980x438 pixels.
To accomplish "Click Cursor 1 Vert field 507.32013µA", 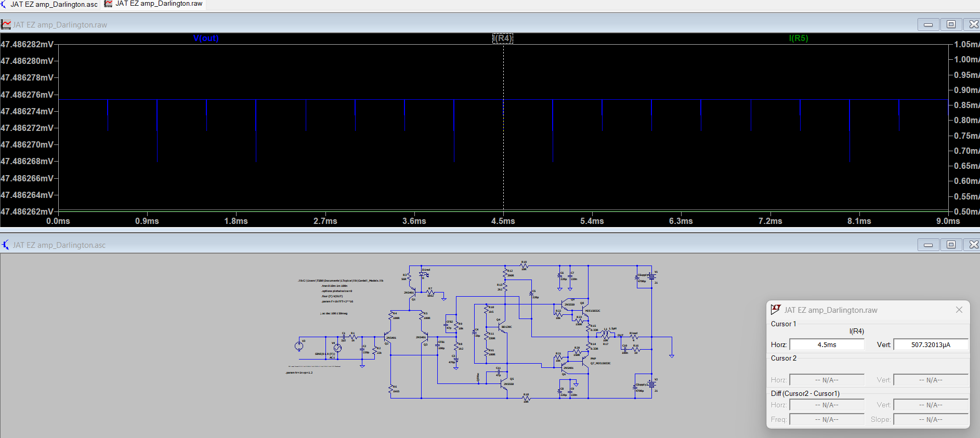I will pyautogui.click(x=931, y=344).
